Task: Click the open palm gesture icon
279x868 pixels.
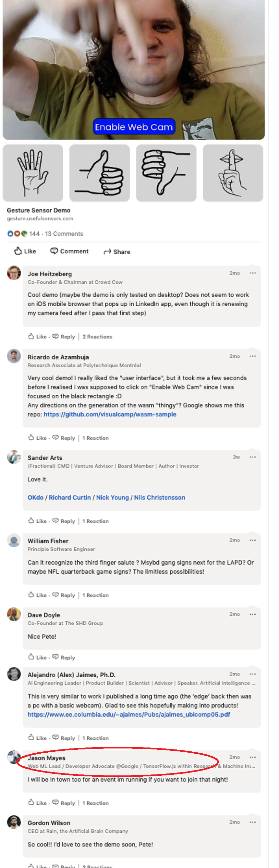Action: pyautogui.click(x=33, y=173)
